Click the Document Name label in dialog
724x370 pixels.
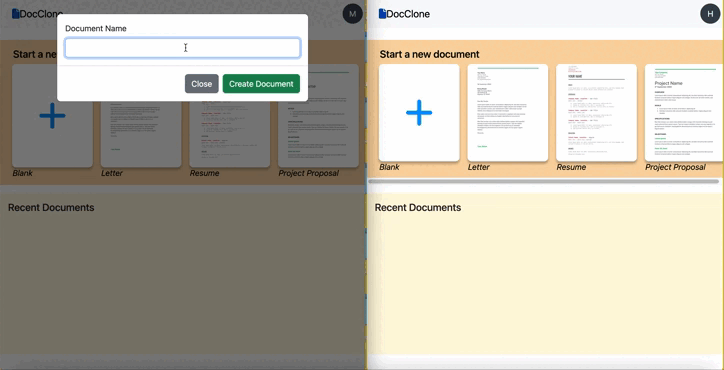96,28
